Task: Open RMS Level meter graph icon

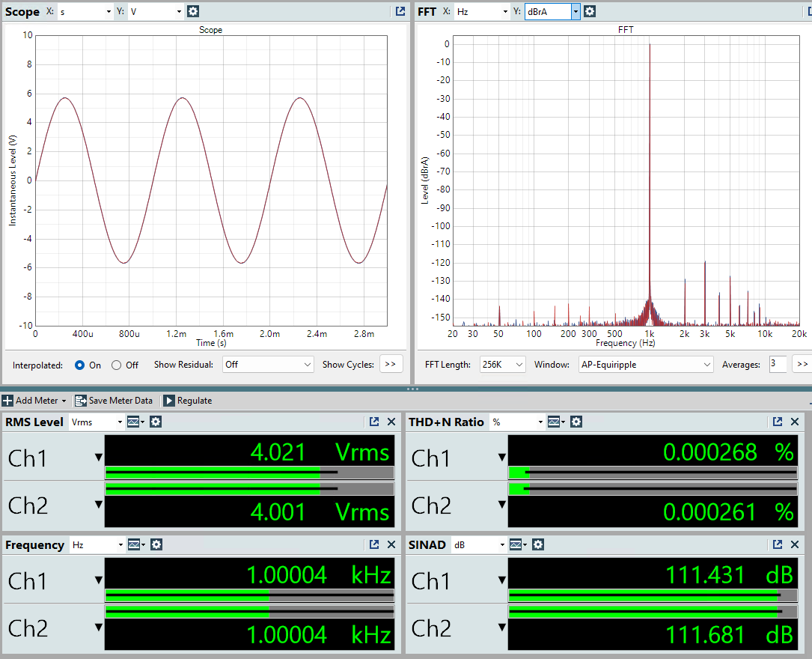Action: (x=133, y=422)
